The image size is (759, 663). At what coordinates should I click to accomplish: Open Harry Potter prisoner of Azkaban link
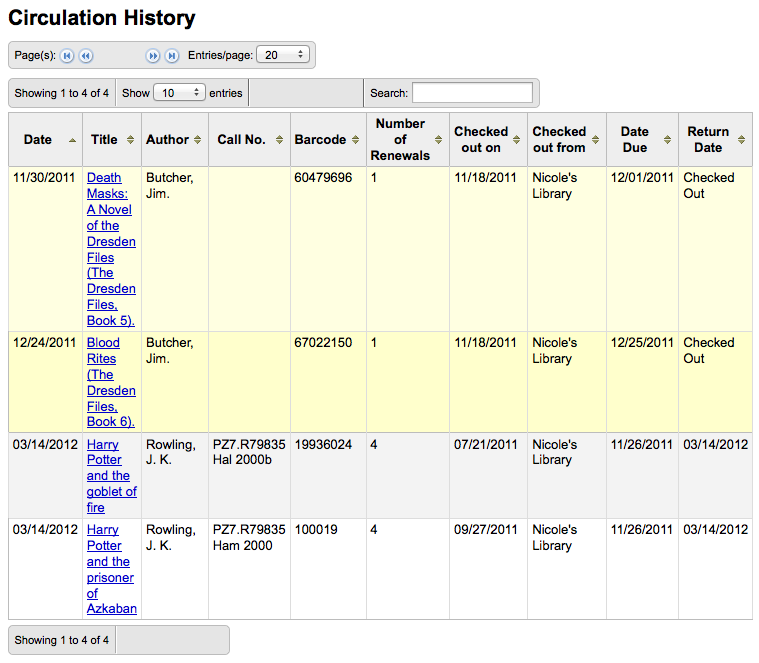[111, 569]
